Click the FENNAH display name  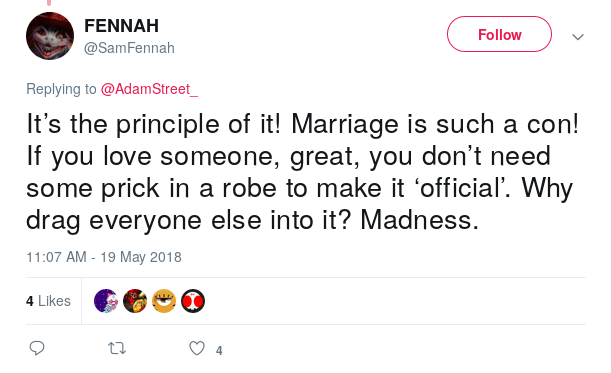coord(122,26)
